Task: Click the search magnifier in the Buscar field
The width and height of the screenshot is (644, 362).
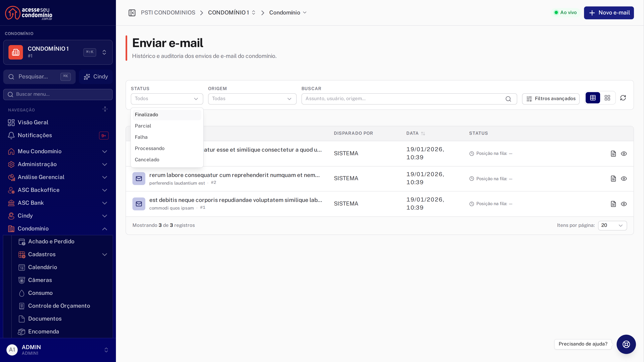Action: (508, 99)
